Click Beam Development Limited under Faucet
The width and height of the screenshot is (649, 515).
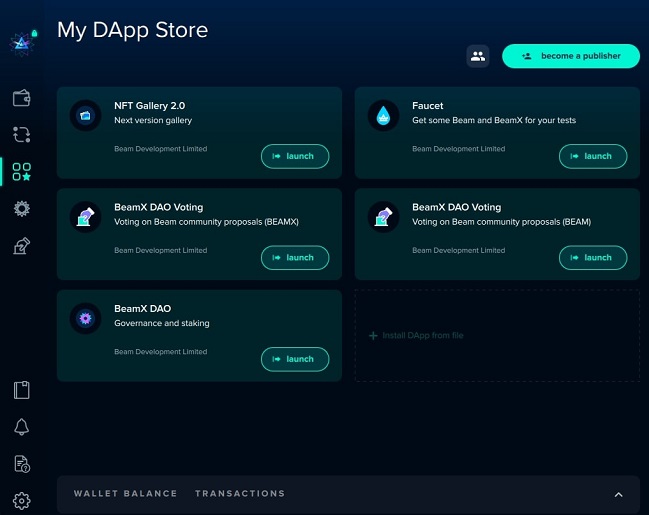[x=459, y=149]
